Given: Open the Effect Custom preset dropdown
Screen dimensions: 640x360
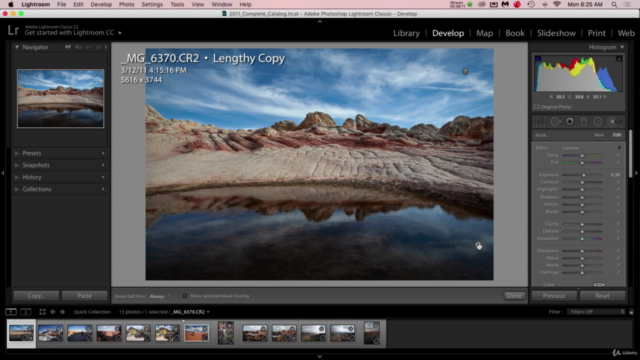Looking at the screenshot, I should click(x=573, y=148).
